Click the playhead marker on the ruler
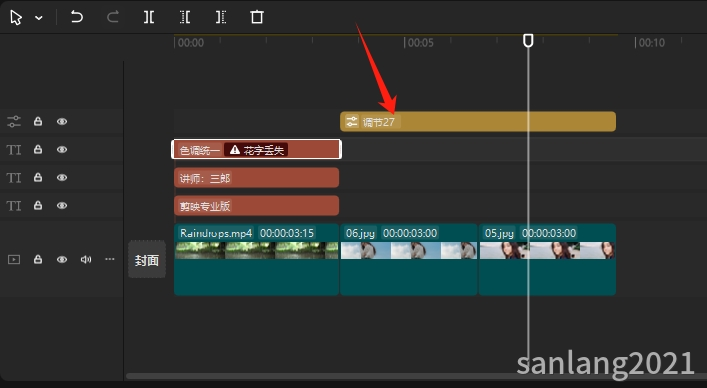The width and height of the screenshot is (707, 388). pyautogui.click(x=528, y=41)
